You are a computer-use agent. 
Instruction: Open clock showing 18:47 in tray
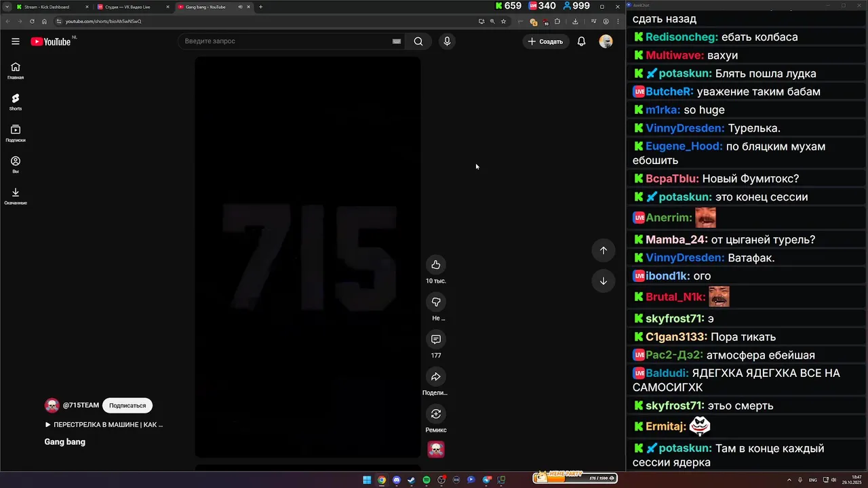852,480
